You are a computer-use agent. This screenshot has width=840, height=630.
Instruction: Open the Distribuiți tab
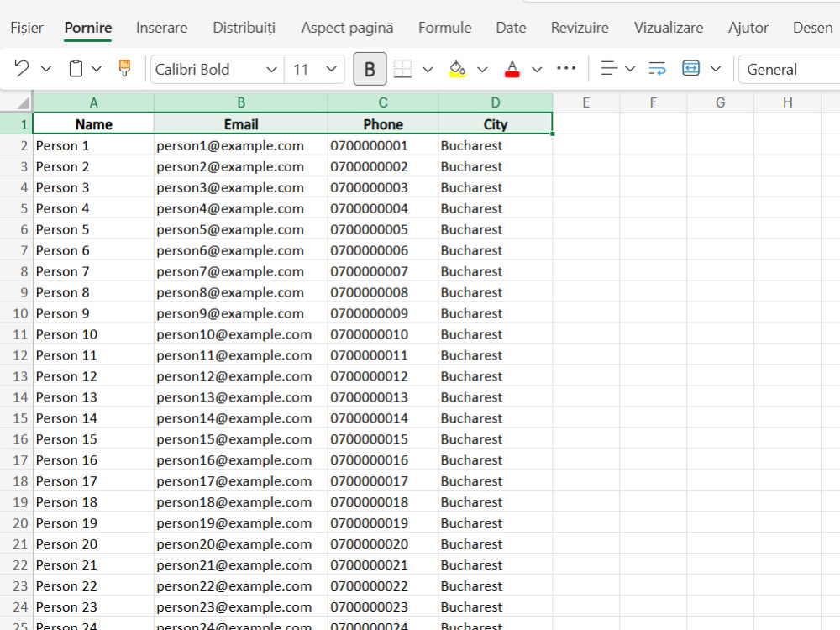tap(244, 28)
